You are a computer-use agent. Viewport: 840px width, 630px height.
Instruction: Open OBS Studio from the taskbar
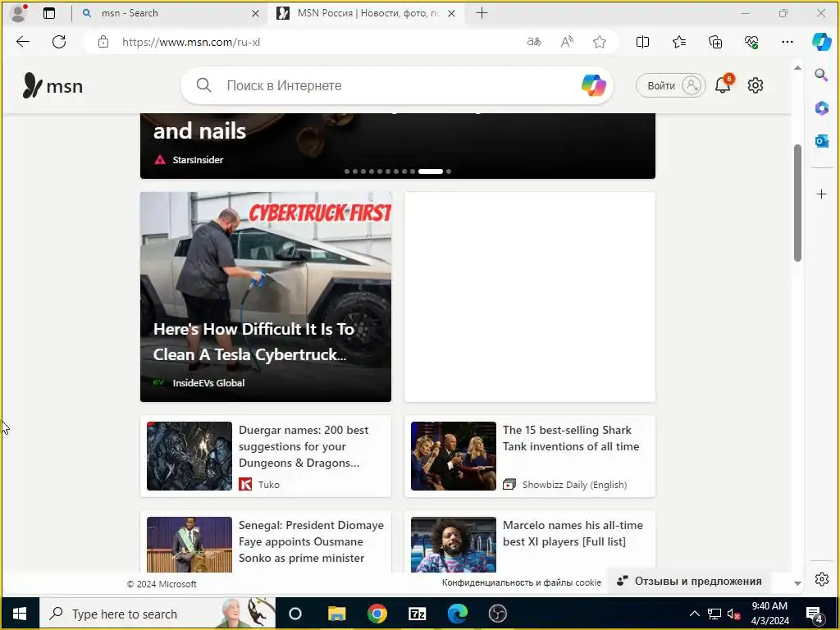click(x=498, y=614)
